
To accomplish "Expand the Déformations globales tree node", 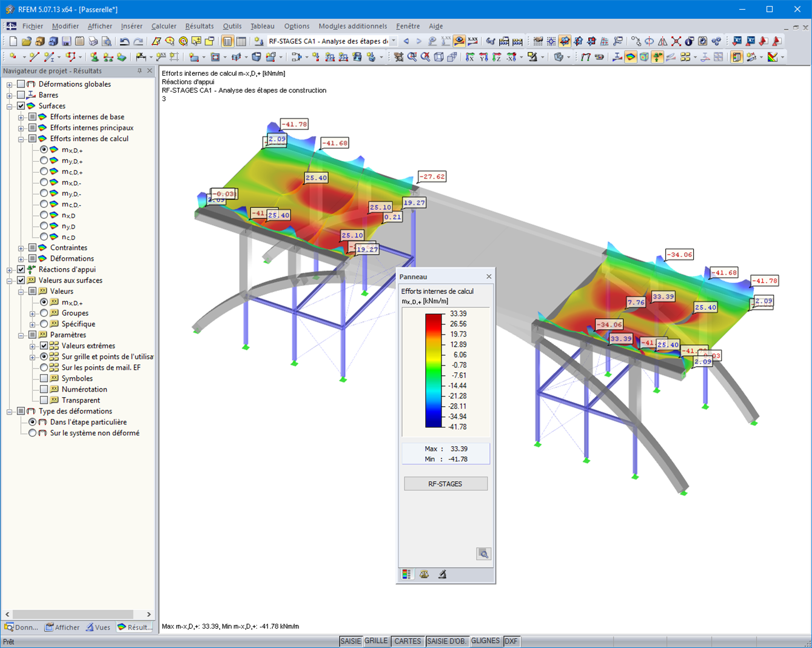I will tap(10, 84).
